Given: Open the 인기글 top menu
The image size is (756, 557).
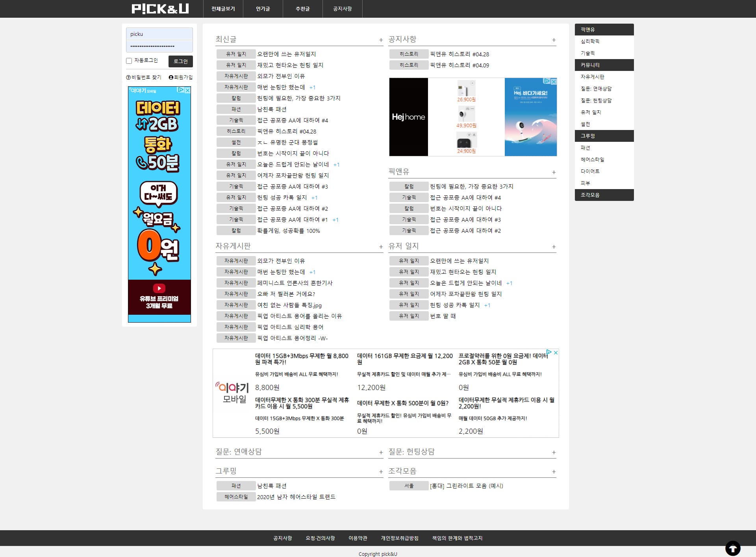Looking at the screenshot, I should pos(263,9).
